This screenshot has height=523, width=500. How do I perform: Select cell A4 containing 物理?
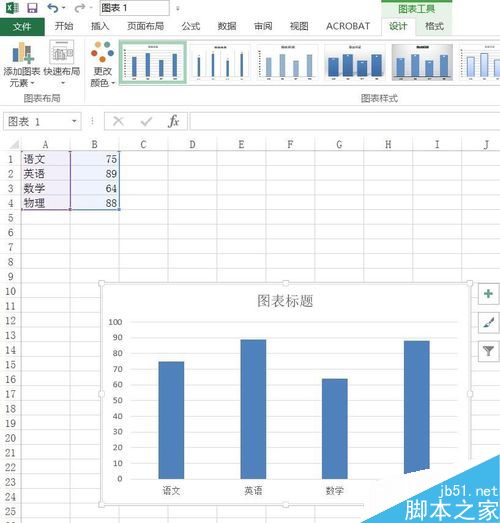point(46,203)
